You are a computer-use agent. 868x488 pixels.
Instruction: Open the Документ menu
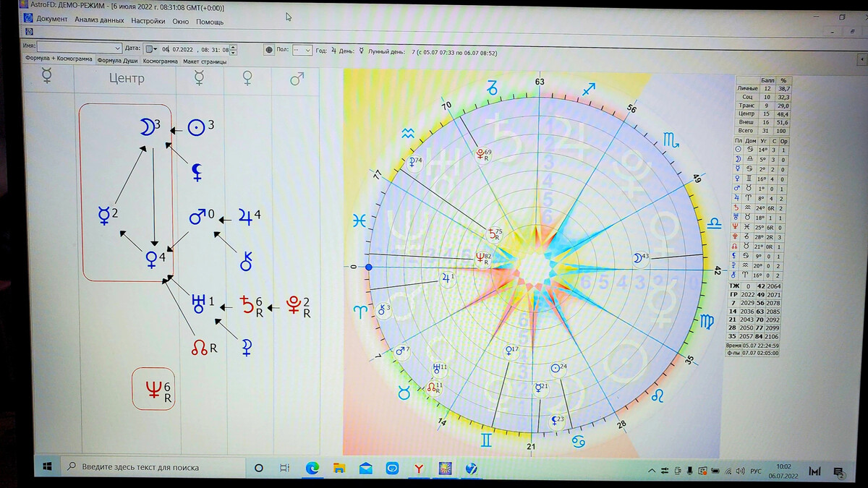[52, 20]
